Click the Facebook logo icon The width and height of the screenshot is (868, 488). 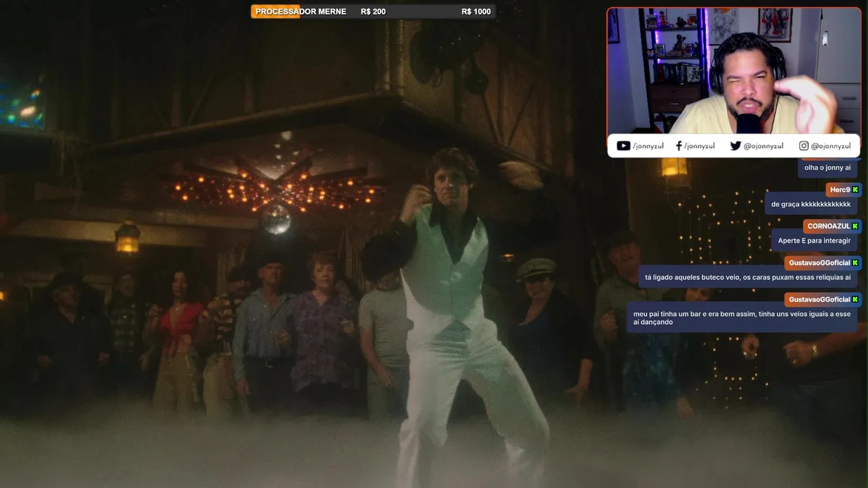tap(679, 146)
